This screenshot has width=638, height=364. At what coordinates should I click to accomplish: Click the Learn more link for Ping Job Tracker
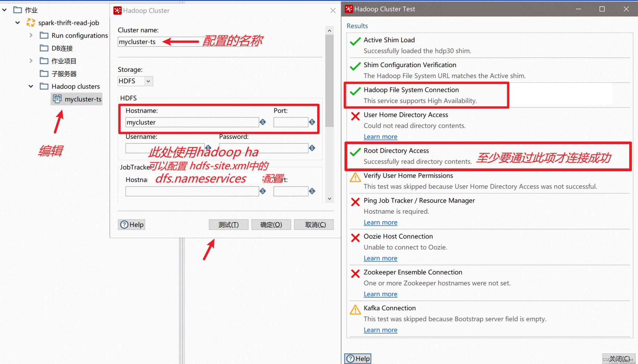[x=380, y=222]
